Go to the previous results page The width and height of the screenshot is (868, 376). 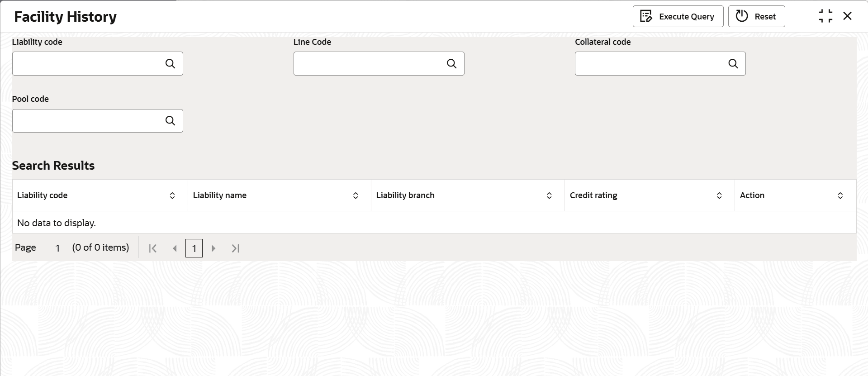175,248
